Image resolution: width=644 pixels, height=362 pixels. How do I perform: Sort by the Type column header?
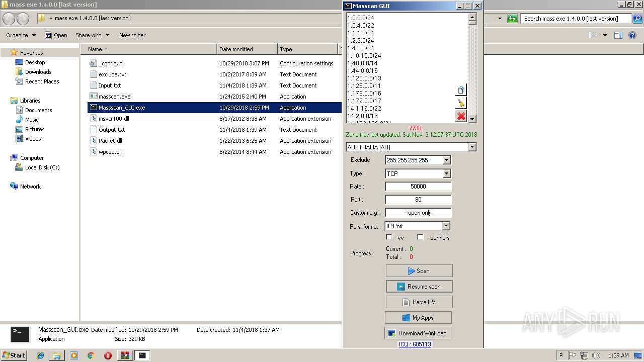pos(308,49)
